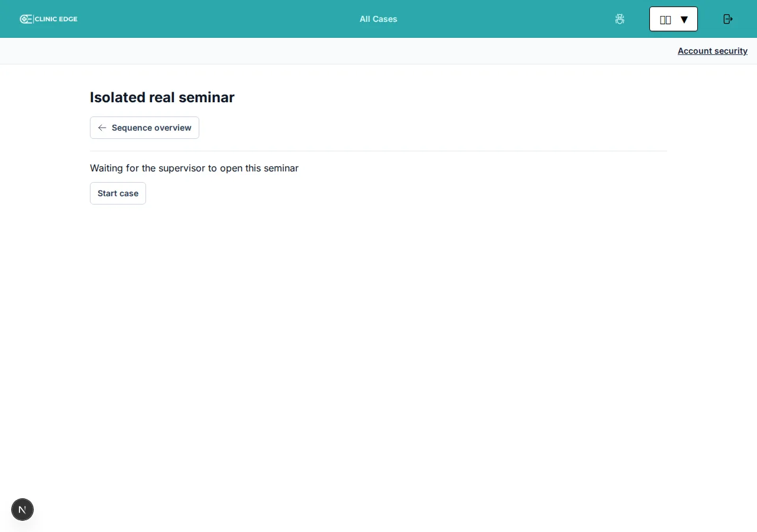Go back to Sequence overview

click(144, 128)
